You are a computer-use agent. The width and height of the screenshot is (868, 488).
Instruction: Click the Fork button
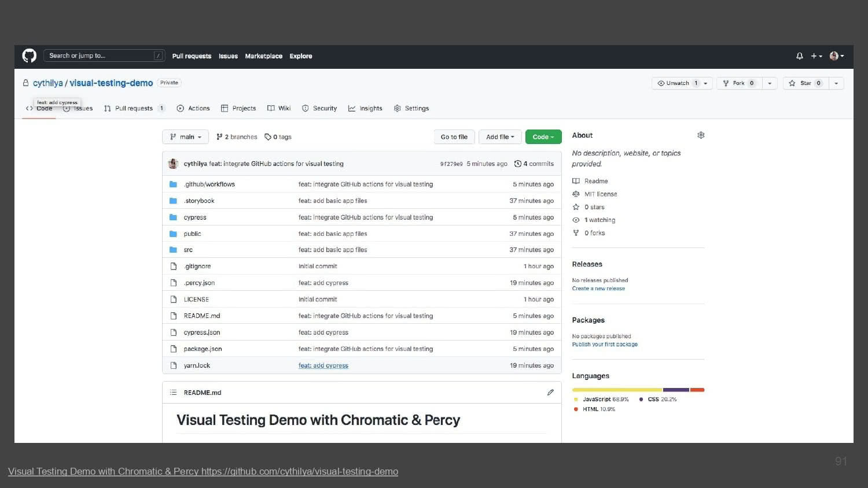[740, 83]
